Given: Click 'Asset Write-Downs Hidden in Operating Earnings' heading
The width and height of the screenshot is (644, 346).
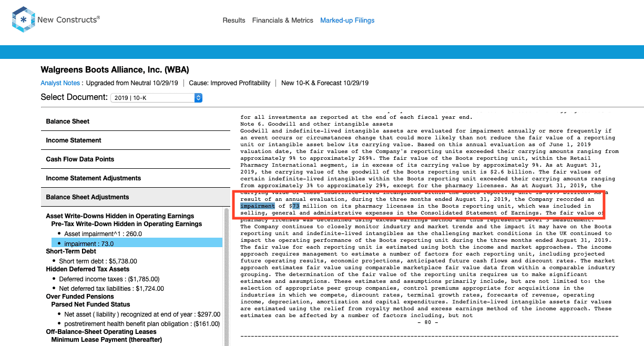Looking at the screenshot, I should (120, 216).
